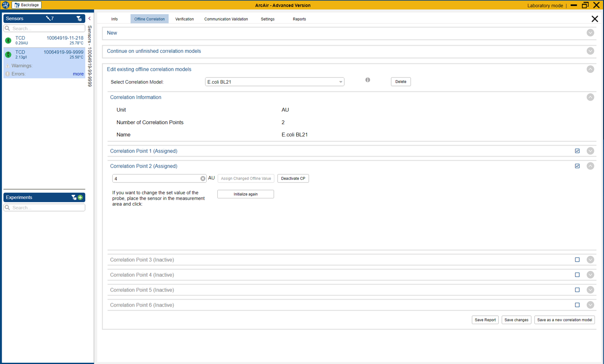Click the sensor probe count icon

tap(49, 18)
